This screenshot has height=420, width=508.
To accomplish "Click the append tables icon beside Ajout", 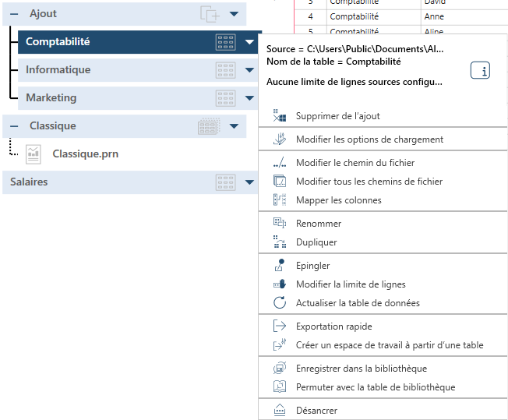I will point(210,14).
